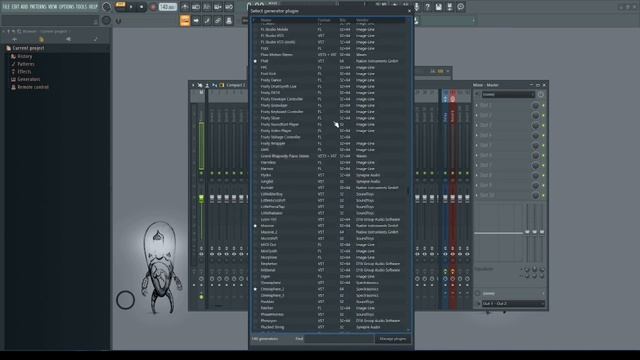Click the Remote control icon in Browser tree
Screen dimensions: 640x360
[13, 87]
